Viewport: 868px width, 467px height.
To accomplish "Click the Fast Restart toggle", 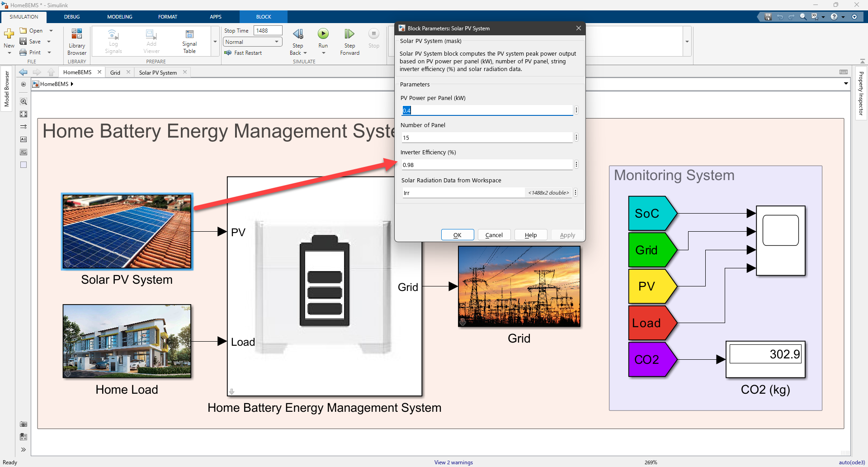I will (x=243, y=53).
